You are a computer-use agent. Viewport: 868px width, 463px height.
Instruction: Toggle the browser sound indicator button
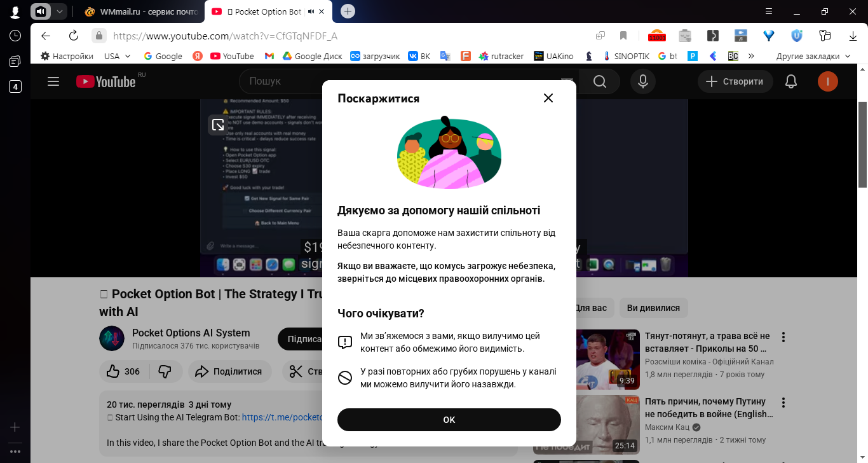[41, 11]
